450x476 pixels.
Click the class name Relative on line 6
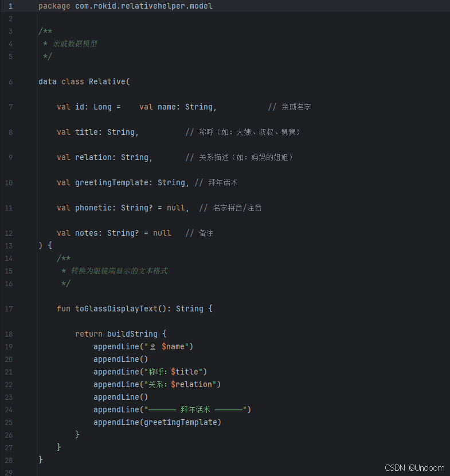pos(107,81)
